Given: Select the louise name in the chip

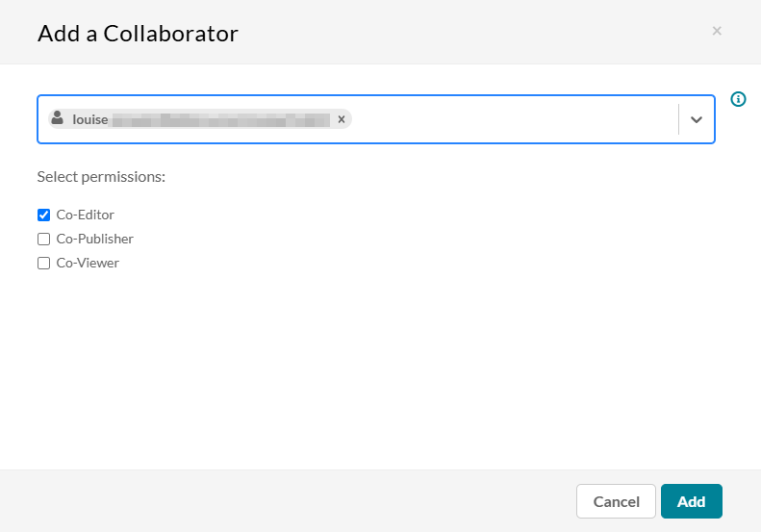Looking at the screenshot, I should tap(90, 119).
